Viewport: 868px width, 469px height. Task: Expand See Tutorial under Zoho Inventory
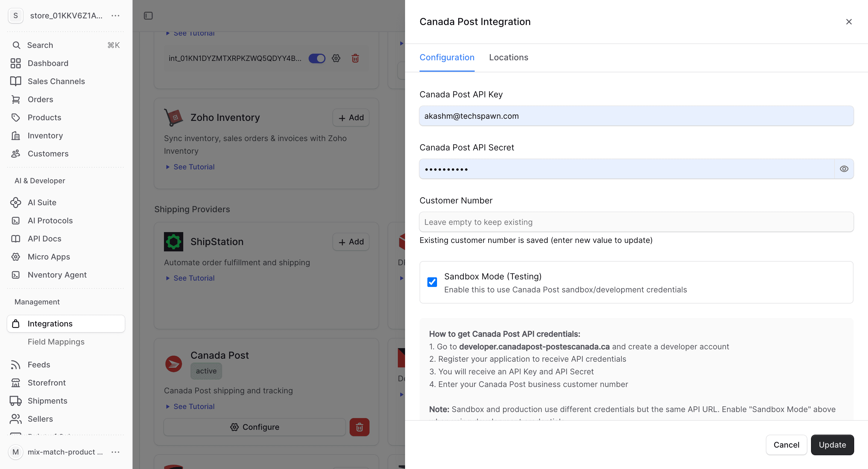pyautogui.click(x=190, y=167)
